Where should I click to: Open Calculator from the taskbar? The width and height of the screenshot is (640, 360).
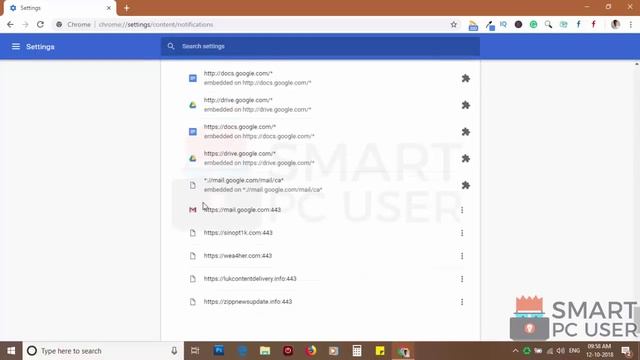tap(357, 351)
